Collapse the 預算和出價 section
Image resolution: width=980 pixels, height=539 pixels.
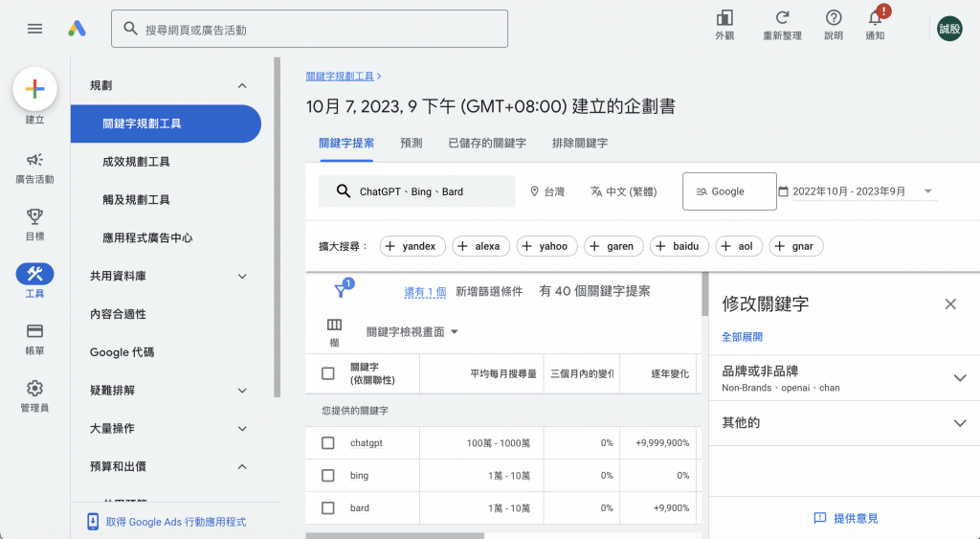(242, 467)
